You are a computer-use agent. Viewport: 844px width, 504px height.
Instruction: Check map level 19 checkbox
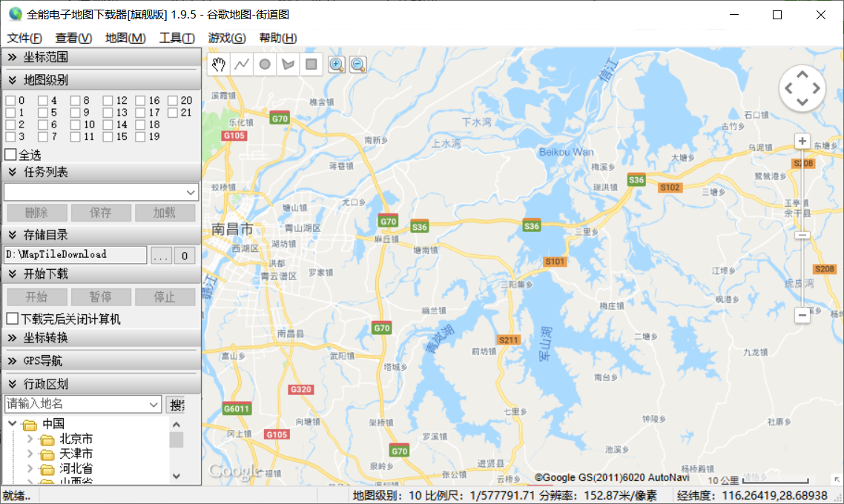(x=140, y=136)
